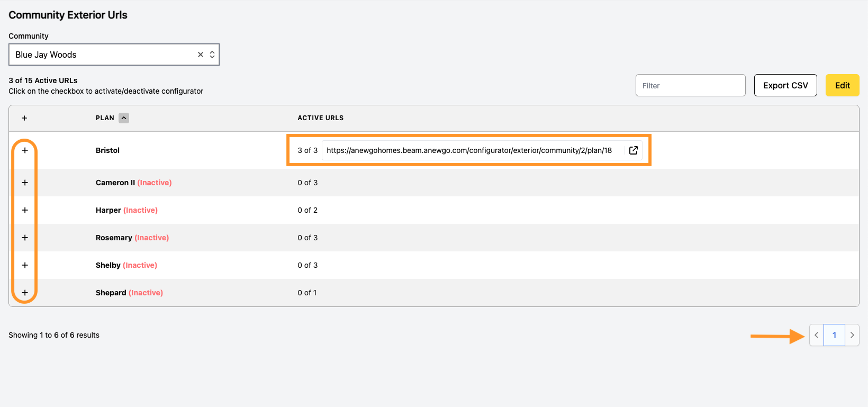Expand the Shelby plan row

click(x=25, y=265)
